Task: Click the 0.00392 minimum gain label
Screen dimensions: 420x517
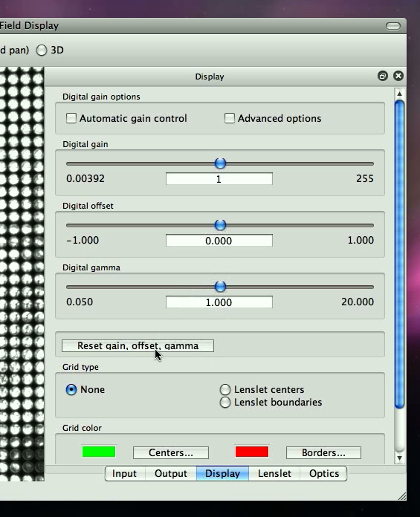Action: 85,178
